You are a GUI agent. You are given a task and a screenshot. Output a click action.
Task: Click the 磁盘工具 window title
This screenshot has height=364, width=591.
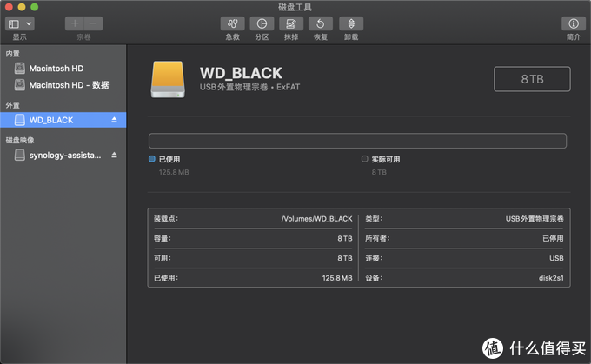295,7
